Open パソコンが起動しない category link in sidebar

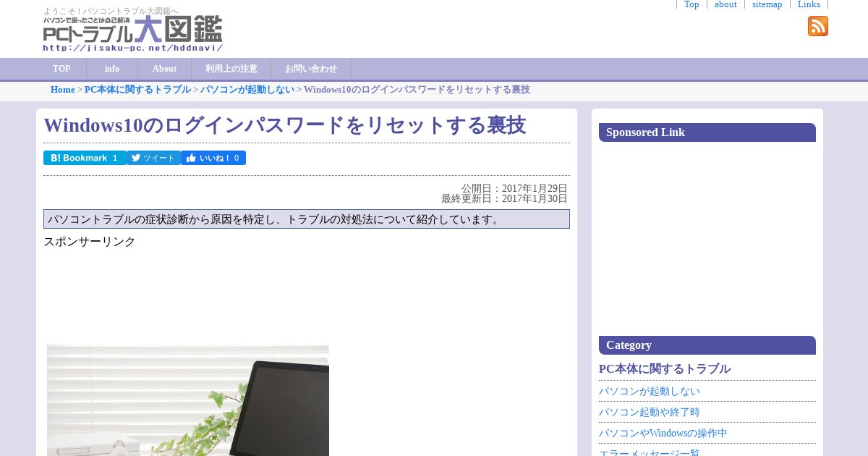(x=650, y=391)
